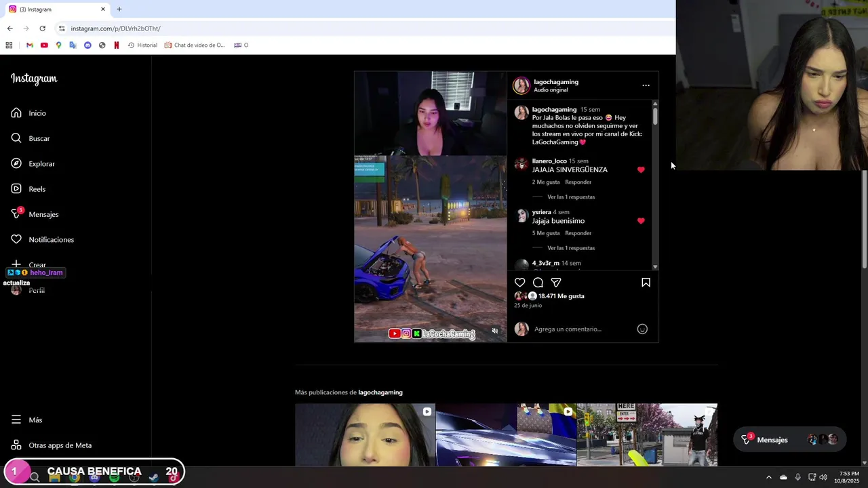The width and height of the screenshot is (868, 488).
Task: Open third related post street scene
Action: 647,435
